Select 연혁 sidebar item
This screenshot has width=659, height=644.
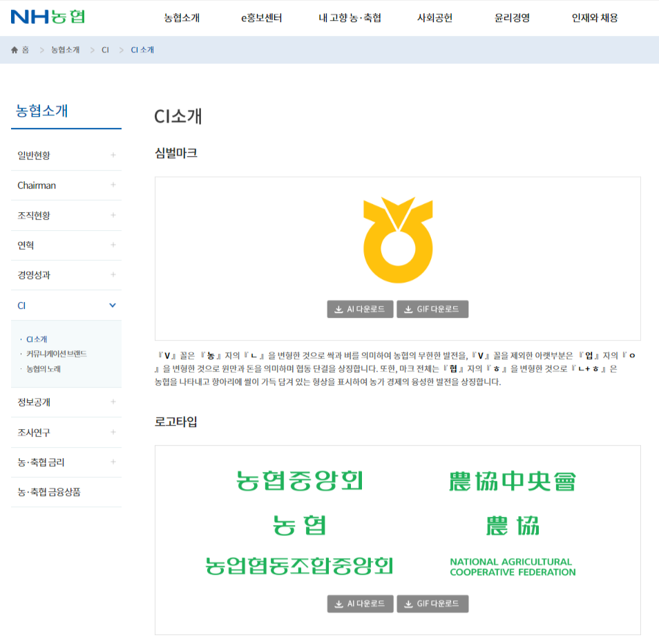point(26,245)
